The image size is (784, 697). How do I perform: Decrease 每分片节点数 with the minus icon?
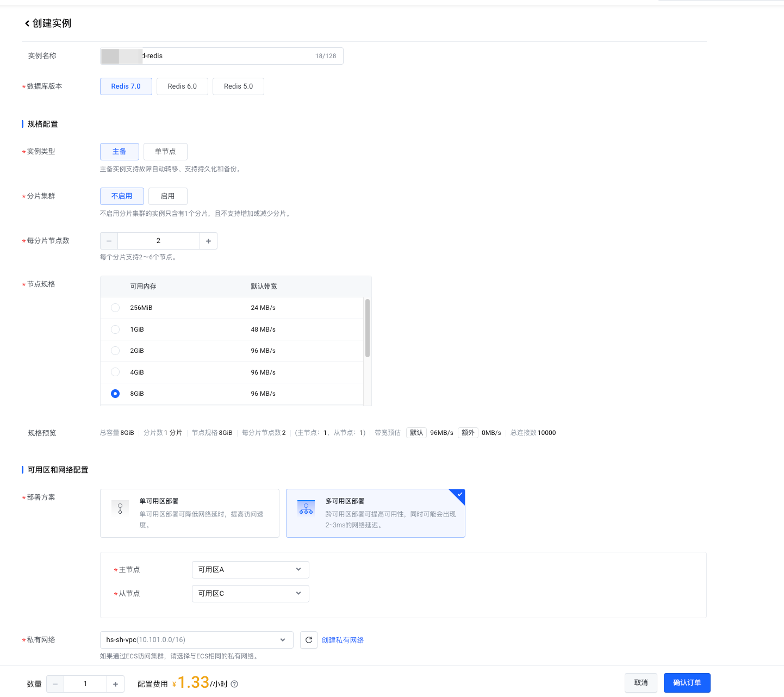click(x=109, y=241)
